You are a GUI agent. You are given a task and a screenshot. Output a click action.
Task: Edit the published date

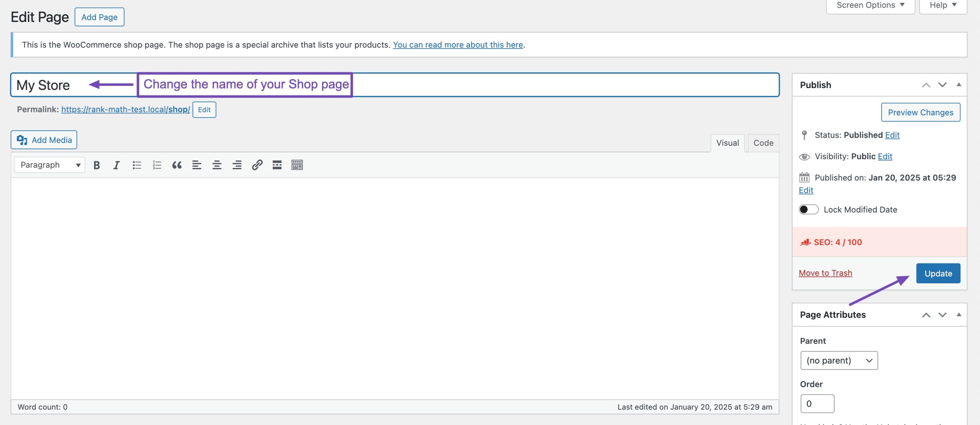pyautogui.click(x=806, y=190)
